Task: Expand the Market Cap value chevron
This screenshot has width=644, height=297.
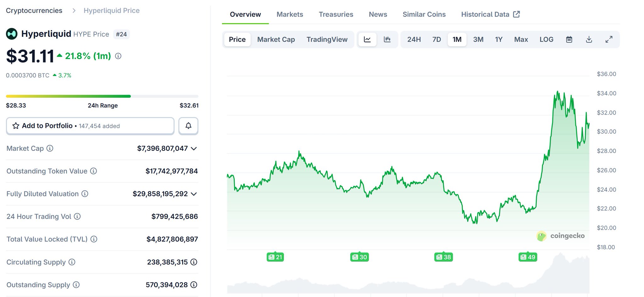Action: click(x=194, y=148)
